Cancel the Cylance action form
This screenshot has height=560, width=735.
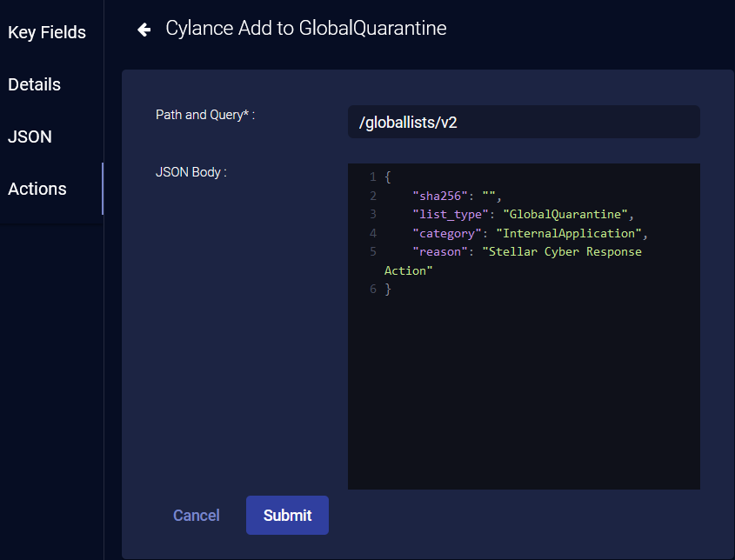pyautogui.click(x=197, y=515)
